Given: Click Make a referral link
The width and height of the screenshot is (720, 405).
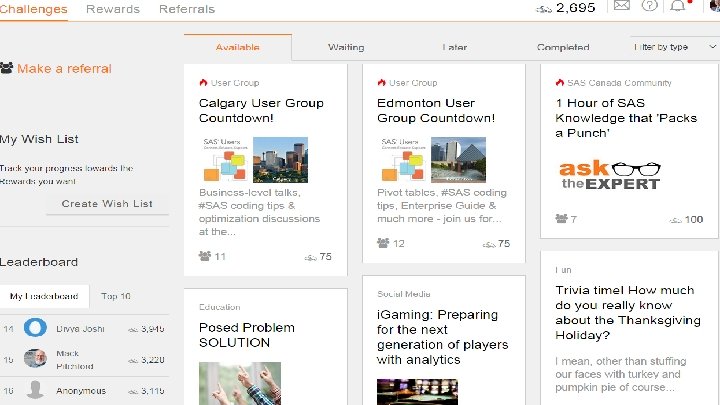Looking at the screenshot, I should click(64, 68).
